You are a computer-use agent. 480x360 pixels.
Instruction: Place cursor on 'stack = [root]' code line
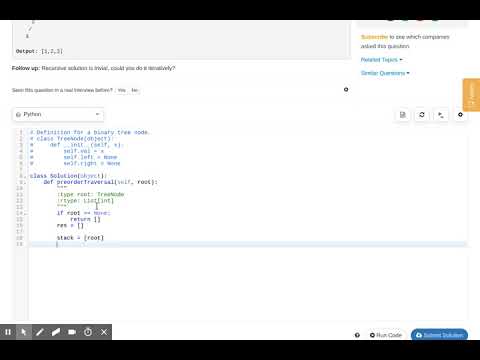[80, 238]
